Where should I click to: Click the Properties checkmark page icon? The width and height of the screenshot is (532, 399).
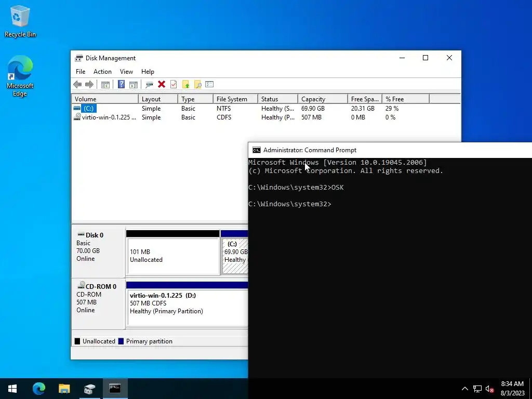(174, 85)
